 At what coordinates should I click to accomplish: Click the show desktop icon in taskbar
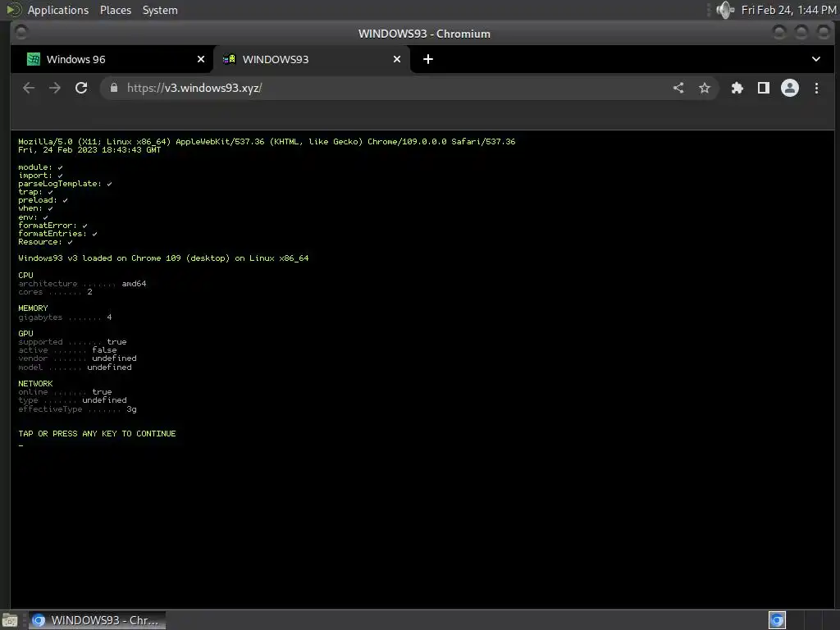pyautogui.click(x=10, y=620)
